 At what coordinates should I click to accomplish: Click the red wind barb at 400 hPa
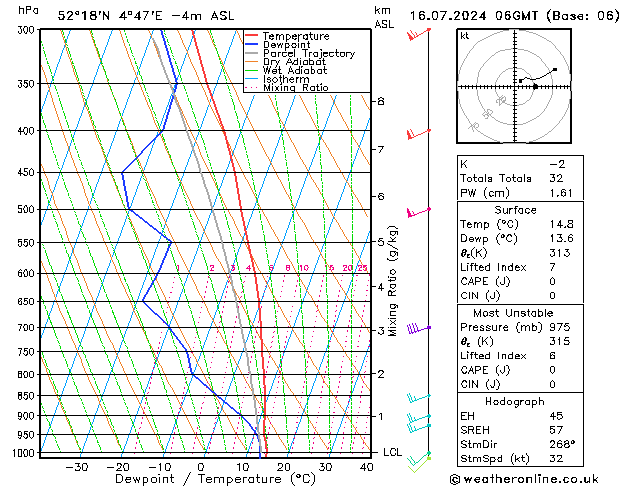click(417, 133)
